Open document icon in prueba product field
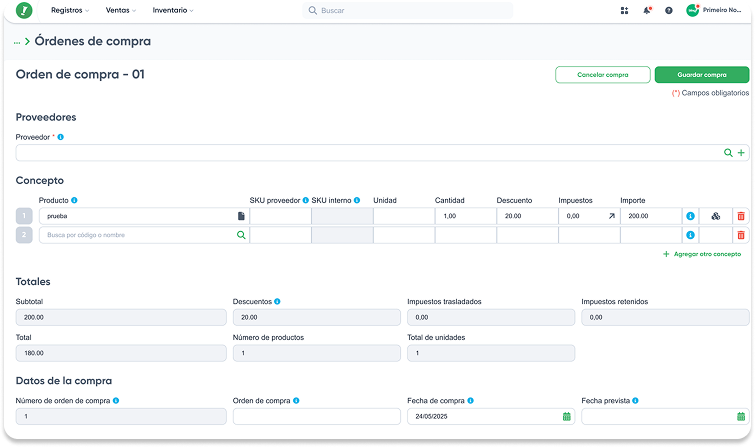Image resolution: width=755 pixels, height=447 pixels. click(241, 216)
